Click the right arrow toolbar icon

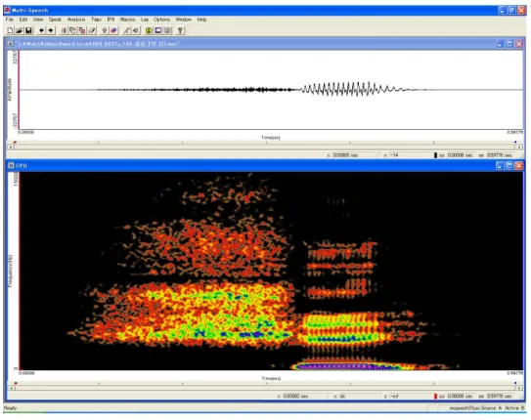click(x=51, y=30)
